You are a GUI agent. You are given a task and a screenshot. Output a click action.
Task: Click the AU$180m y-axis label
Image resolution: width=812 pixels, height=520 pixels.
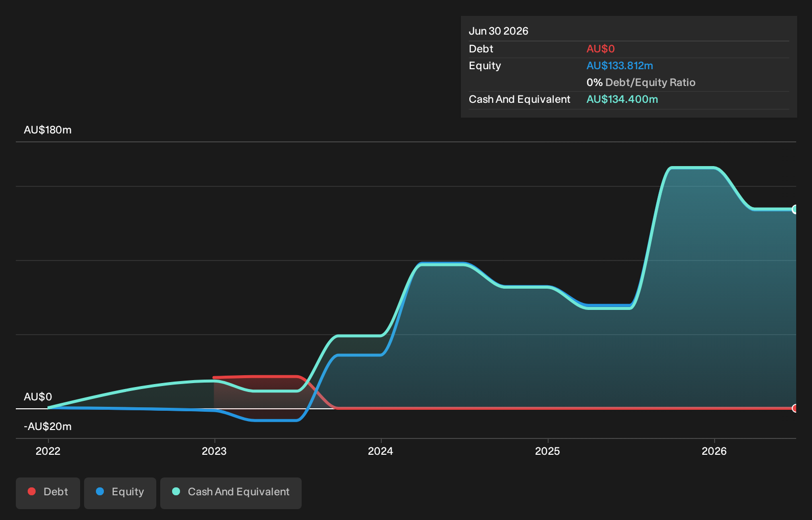pyautogui.click(x=47, y=130)
